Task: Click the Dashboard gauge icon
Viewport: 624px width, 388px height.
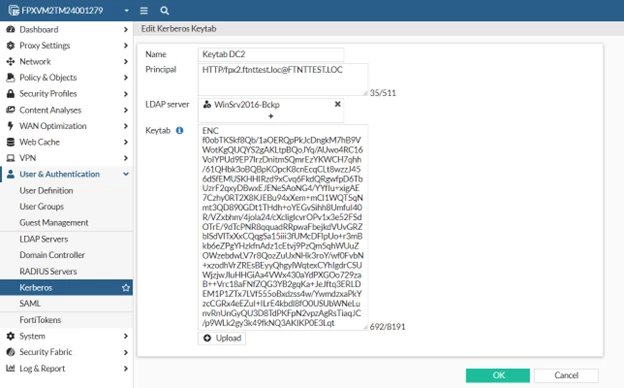Action: coord(11,29)
